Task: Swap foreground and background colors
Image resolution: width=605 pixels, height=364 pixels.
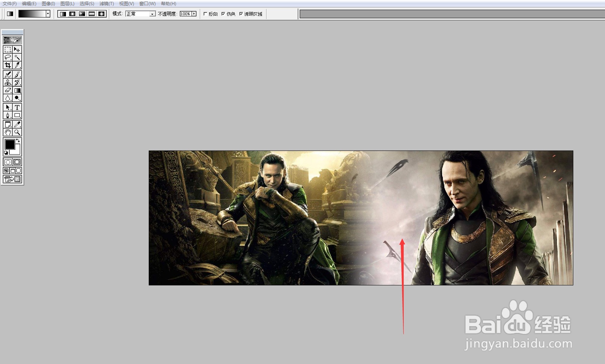Action: point(18,140)
